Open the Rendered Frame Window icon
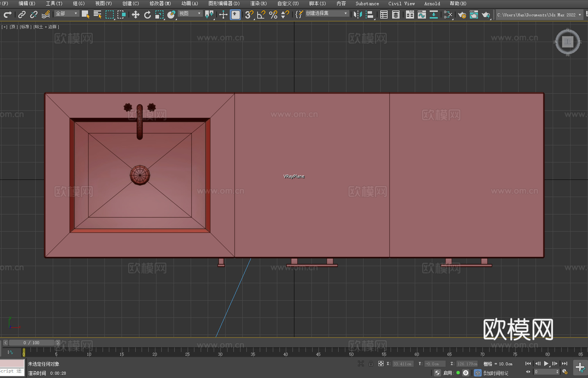588x378 pixels. (474, 14)
